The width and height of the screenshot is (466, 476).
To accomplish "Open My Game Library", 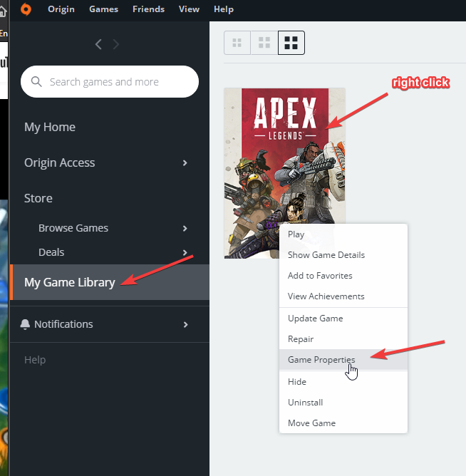I will click(110, 282).
